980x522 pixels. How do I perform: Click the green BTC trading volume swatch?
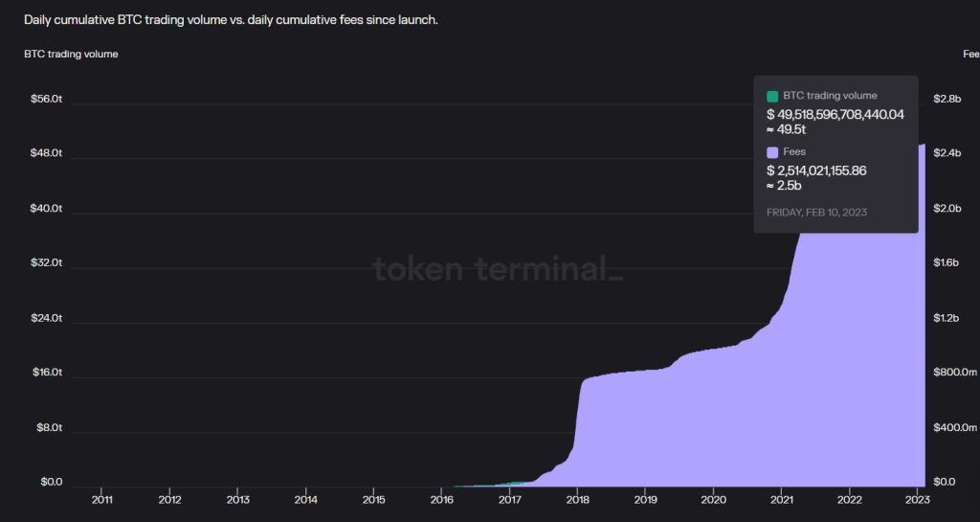click(772, 97)
